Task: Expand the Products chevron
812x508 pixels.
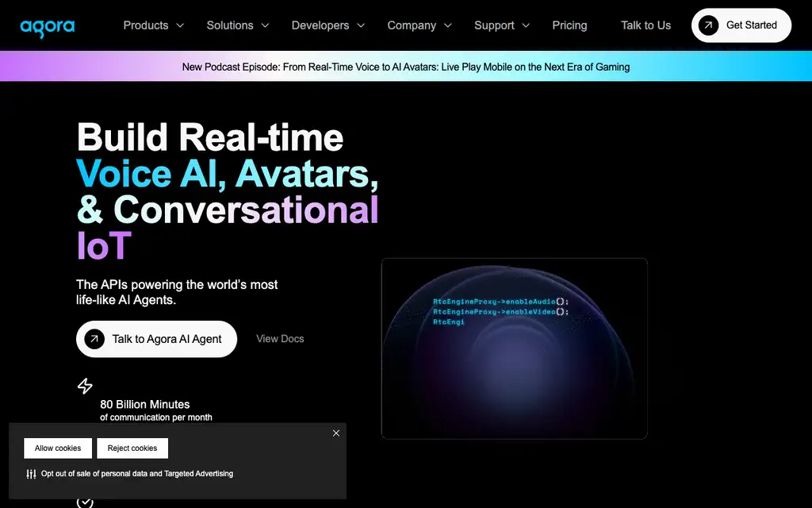Action: pos(180,25)
